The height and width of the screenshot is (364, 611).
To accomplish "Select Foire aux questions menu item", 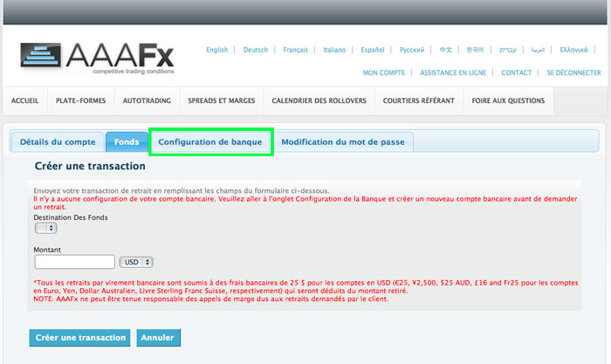I will (x=508, y=100).
